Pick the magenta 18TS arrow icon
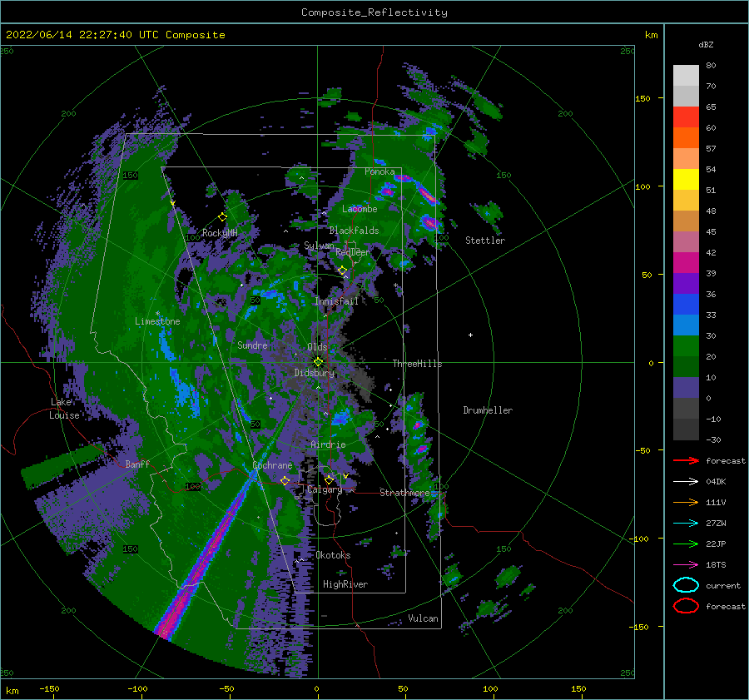749x700 pixels. pyautogui.click(x=686, y=565)
